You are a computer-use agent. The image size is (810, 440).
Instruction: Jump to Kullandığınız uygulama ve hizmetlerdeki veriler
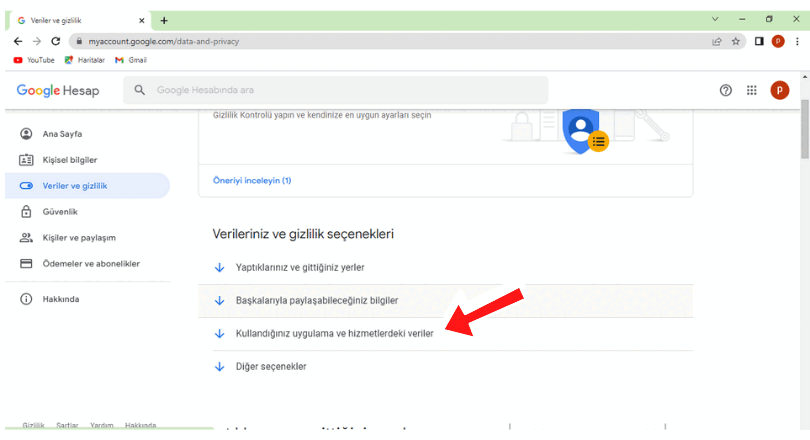446,334
